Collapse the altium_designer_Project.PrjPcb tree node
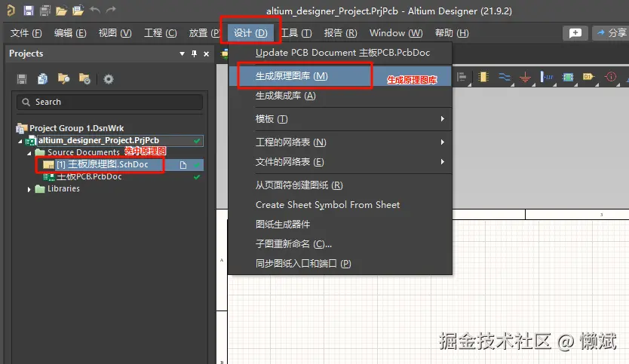Image resolution: width=629 pixels, height=364 pixels. pyautogui.click(x=20, y=141)
